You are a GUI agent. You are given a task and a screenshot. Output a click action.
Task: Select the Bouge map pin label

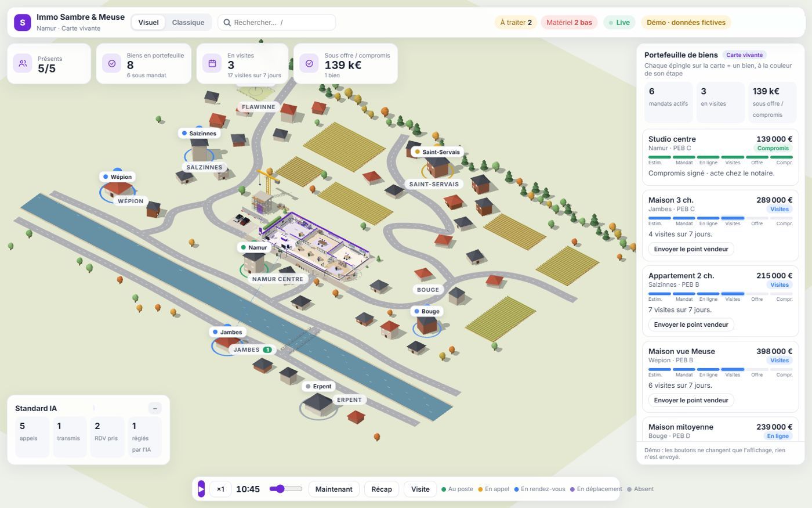pyautogui.click(x=427, y=311)
